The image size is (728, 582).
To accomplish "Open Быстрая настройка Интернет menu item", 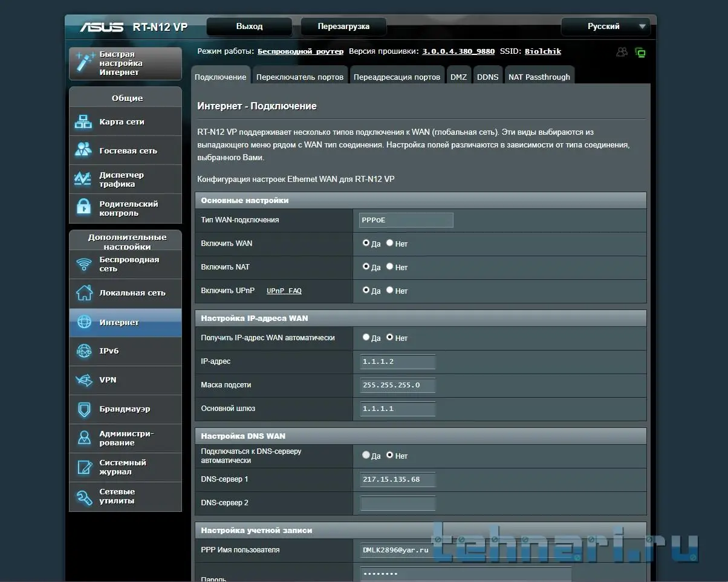I will pyautogui.click(x=125, y=63).
